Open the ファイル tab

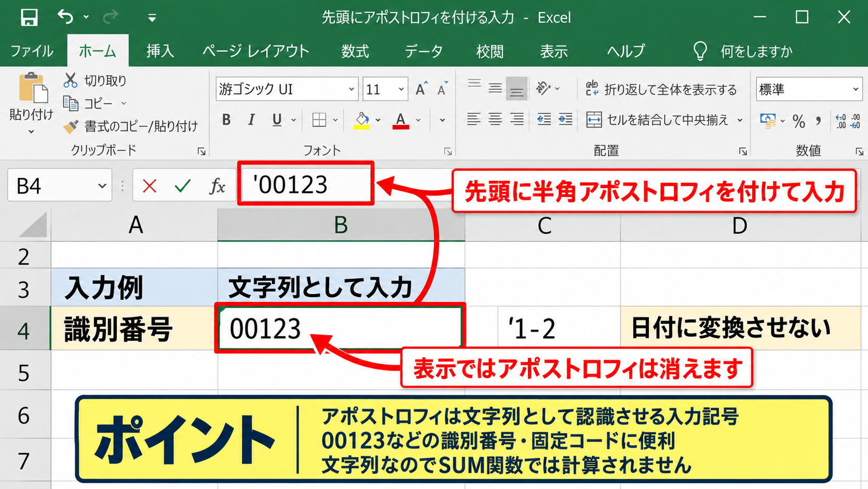pos(32,51)
